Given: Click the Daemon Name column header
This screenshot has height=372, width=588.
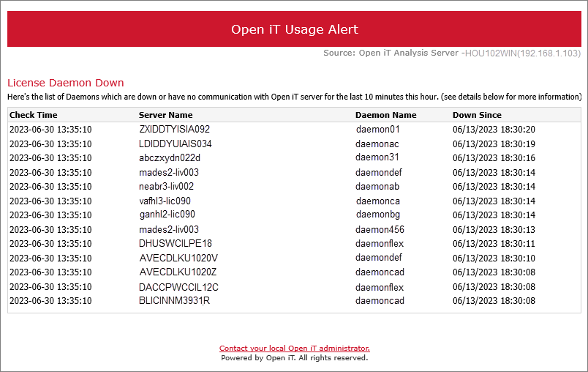Looking at the screenshot, I should pyautogui.click(x=386, y=115).
